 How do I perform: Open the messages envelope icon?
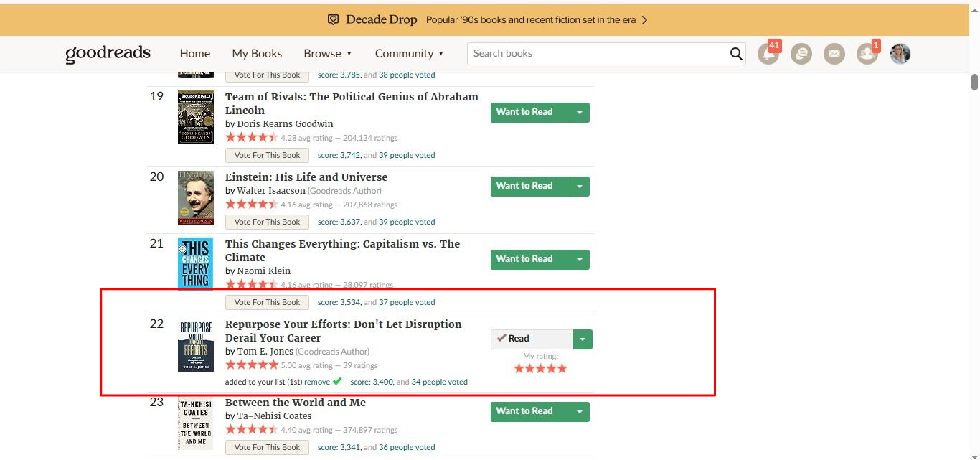pos(834,54)
